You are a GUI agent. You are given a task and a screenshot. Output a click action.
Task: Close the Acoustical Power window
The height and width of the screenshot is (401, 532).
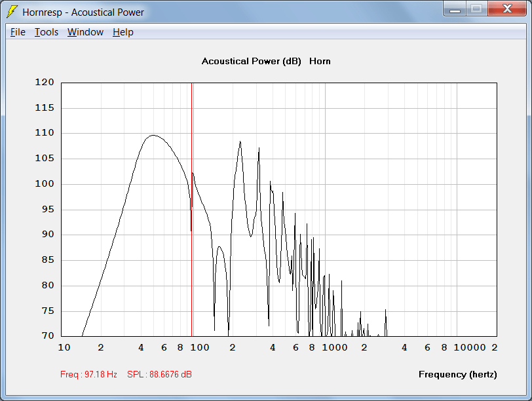point(507,9)
